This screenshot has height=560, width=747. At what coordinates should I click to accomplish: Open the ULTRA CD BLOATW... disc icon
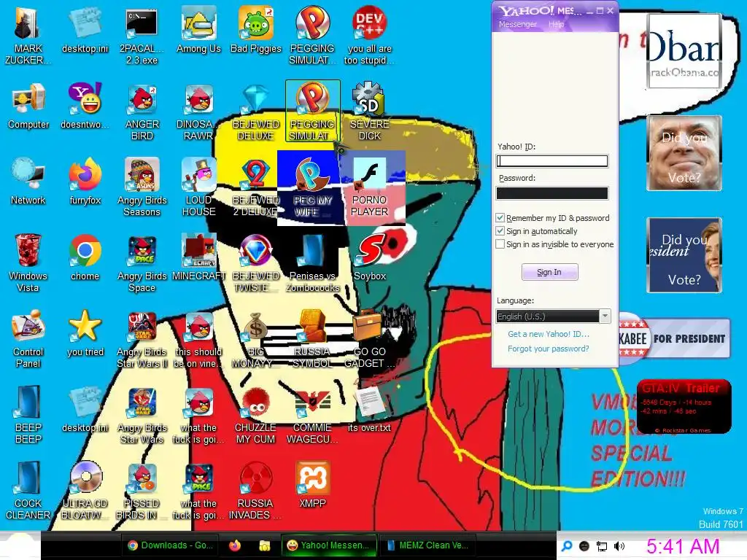coord(85,491)
